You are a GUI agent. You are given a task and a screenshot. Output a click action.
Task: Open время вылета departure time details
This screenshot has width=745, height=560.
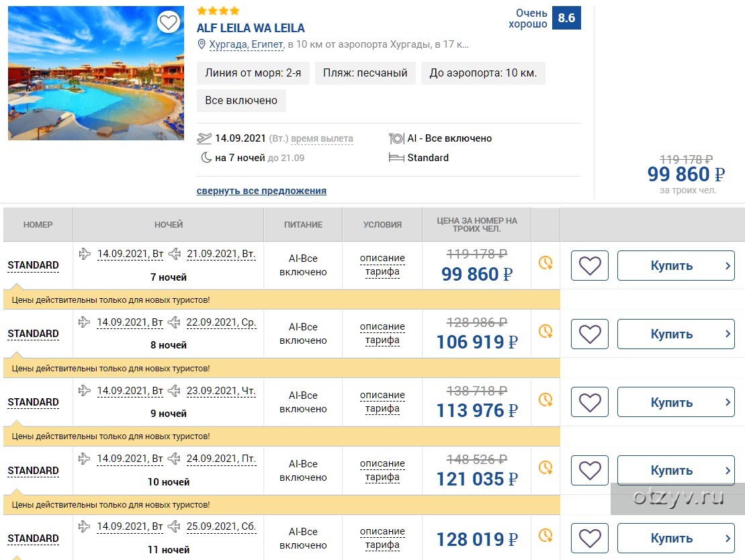coord(322,139)
